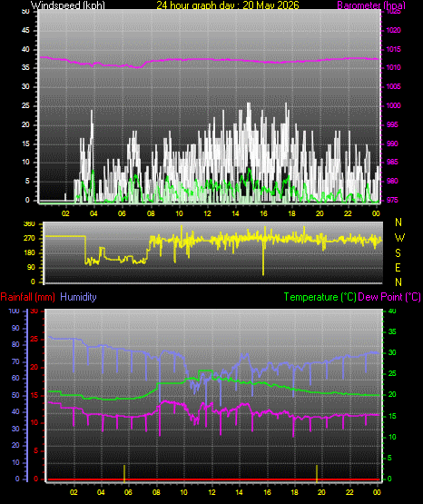423x504 pixels.
Task: Click the red 25 tick on rainfall axis
Action: click(34, 339)
